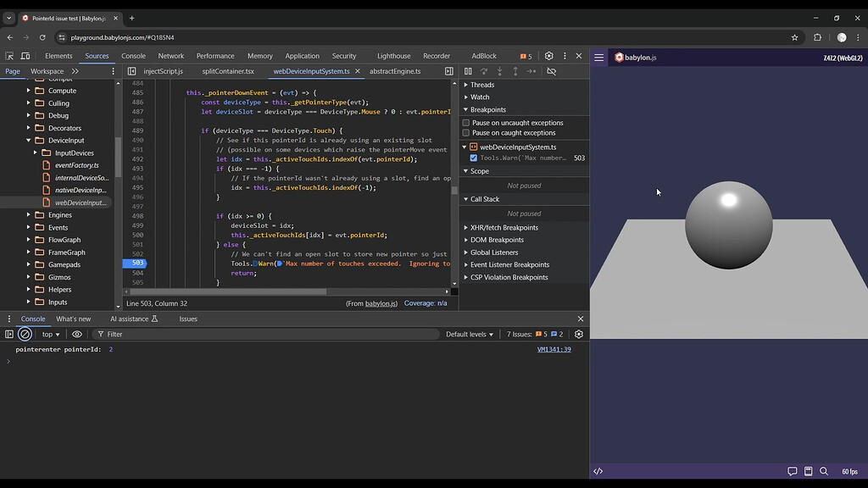Image resolution: width=868 pixels, height=488 pixels.
Task: Disable the Tools.Warn breakpoint checkbox
Action: point(473,158)
